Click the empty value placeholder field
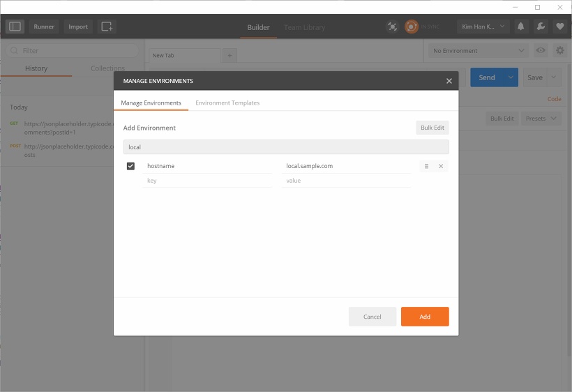 tap(346, 181)
